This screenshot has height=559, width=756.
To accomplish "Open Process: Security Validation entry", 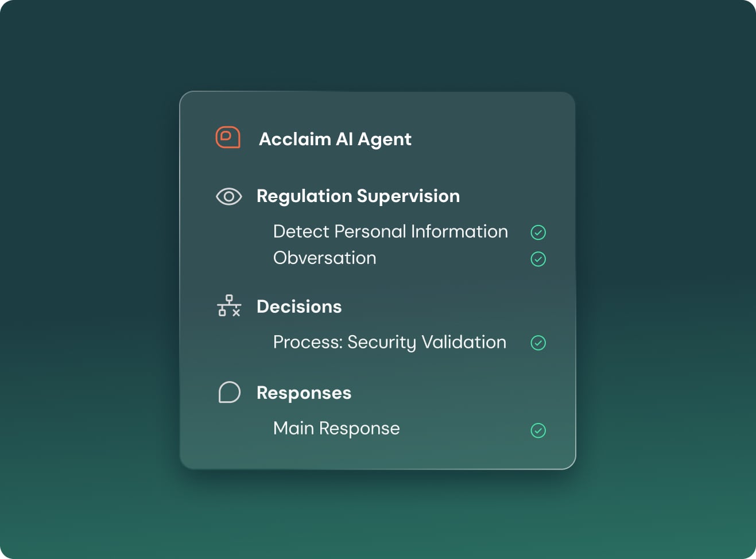I will click(390, 343).
